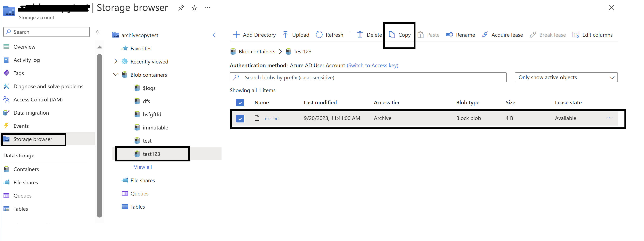
Task: Click Switch to Access key link
Action: coord(372,65)
